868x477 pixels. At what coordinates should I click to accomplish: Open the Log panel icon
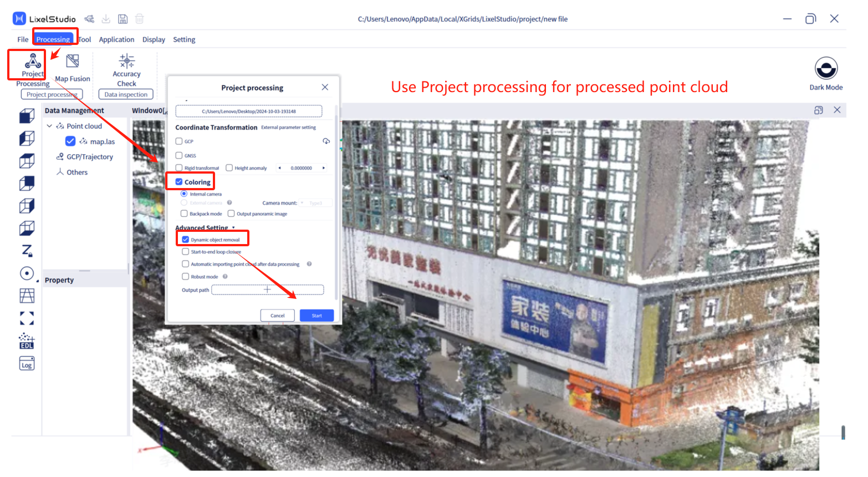click(x=27, y=364)
